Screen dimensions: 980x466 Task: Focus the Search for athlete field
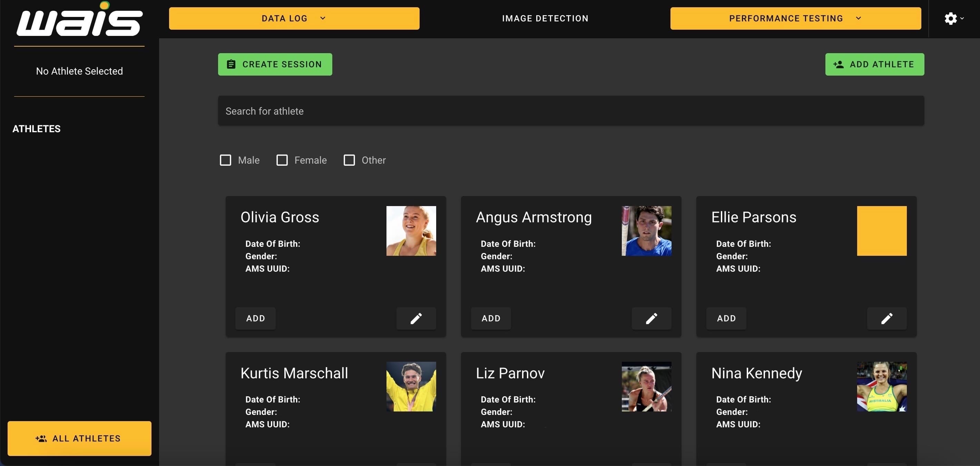[571, 111]
